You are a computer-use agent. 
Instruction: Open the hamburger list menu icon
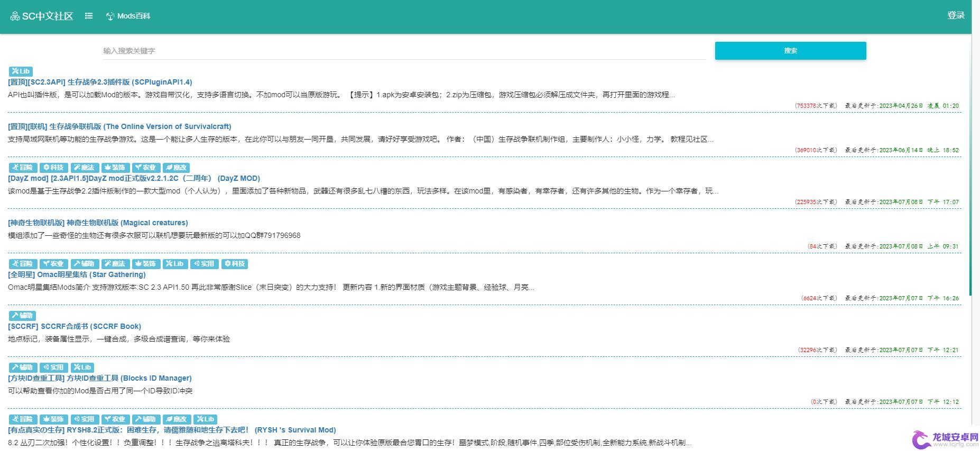pos(89,16)
